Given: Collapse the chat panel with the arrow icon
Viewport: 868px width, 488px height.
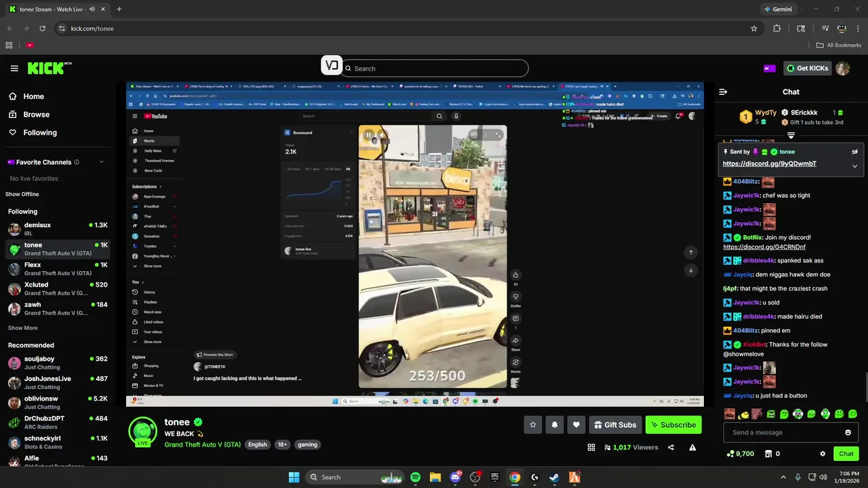Looking at the screenshot, I should click(723, 92).
